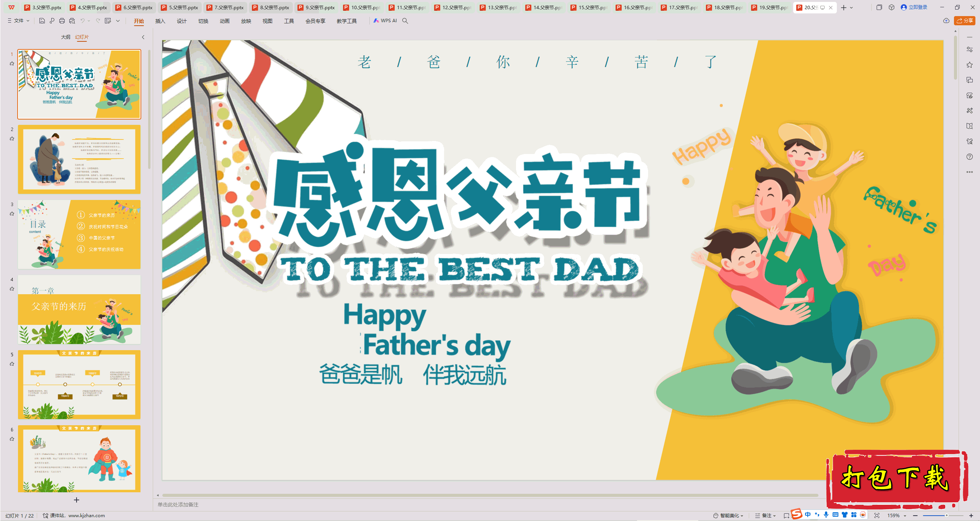Click the zoom out minus icon
Image resolution: width=980 pixels, height=521 pixels.
click(915, 516)
